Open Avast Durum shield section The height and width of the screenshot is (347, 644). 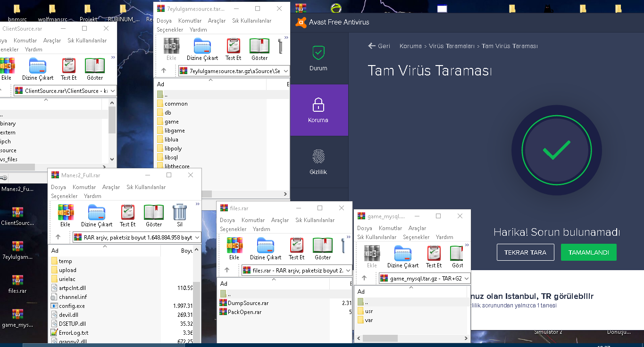pos(318,58)
